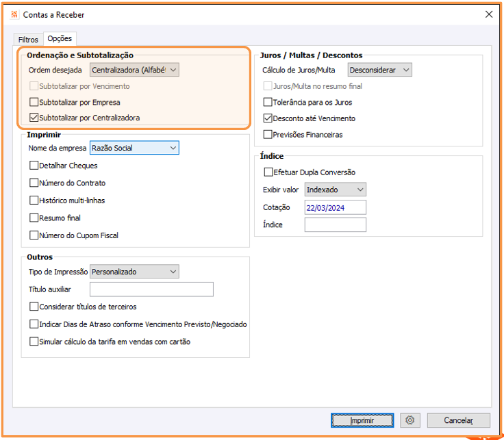Check the Detalhar Cheques option
Image resolution: width=504 pixels, height=440 pixels.
point(34,166)
